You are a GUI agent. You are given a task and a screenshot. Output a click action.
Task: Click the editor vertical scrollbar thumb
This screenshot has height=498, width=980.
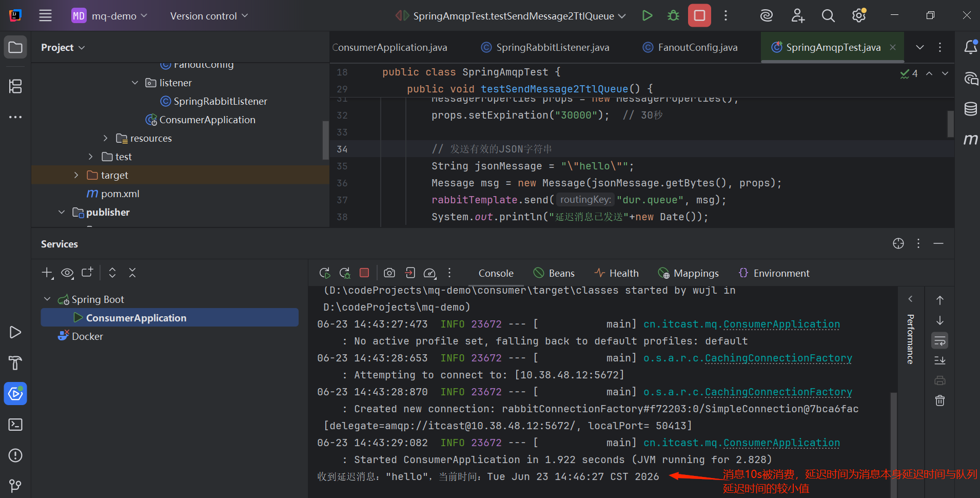(x=950, y=124)
